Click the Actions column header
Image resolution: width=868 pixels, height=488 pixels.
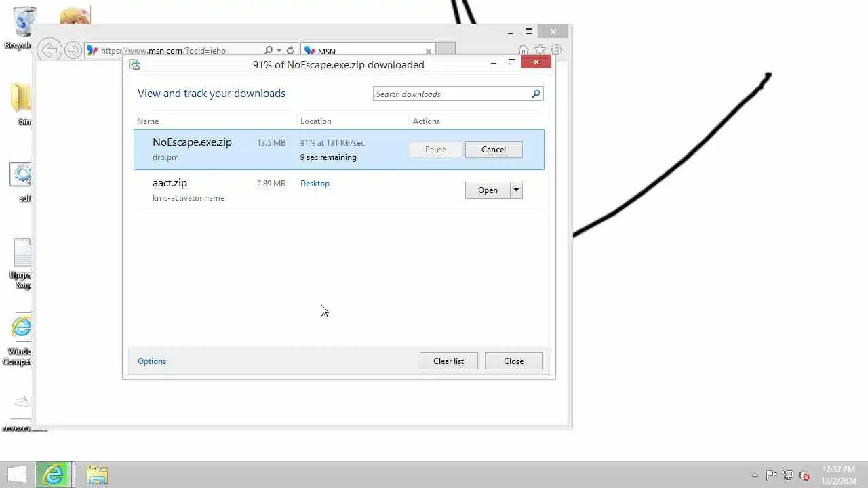(x=427, y=121)
